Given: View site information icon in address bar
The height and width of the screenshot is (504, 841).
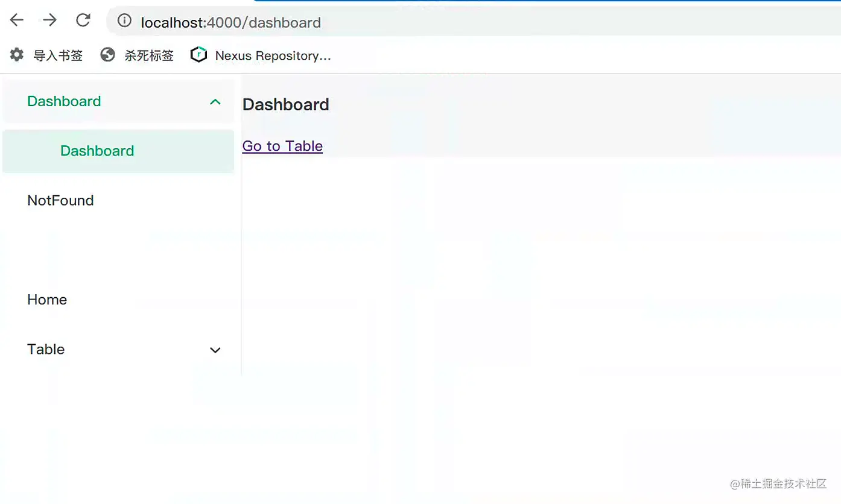Looking at the screenshot, I should point(124,20).
